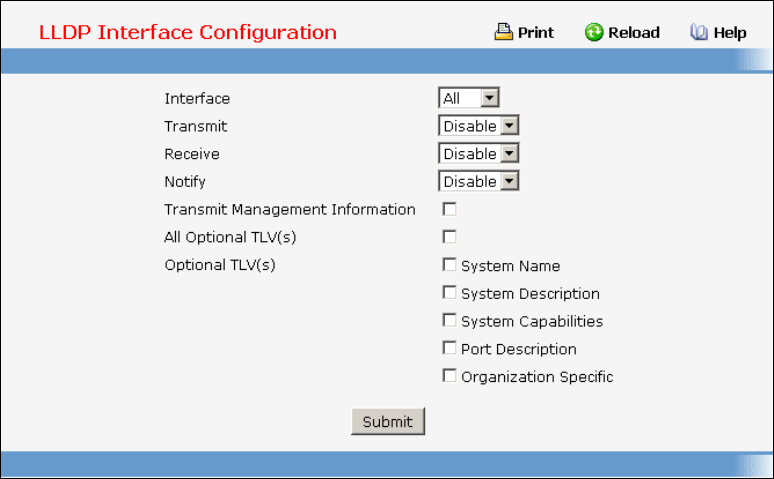Screen dimensions: 774x479
Task: Expand the Notify dropdown
Action: click(x=479, y=182)
